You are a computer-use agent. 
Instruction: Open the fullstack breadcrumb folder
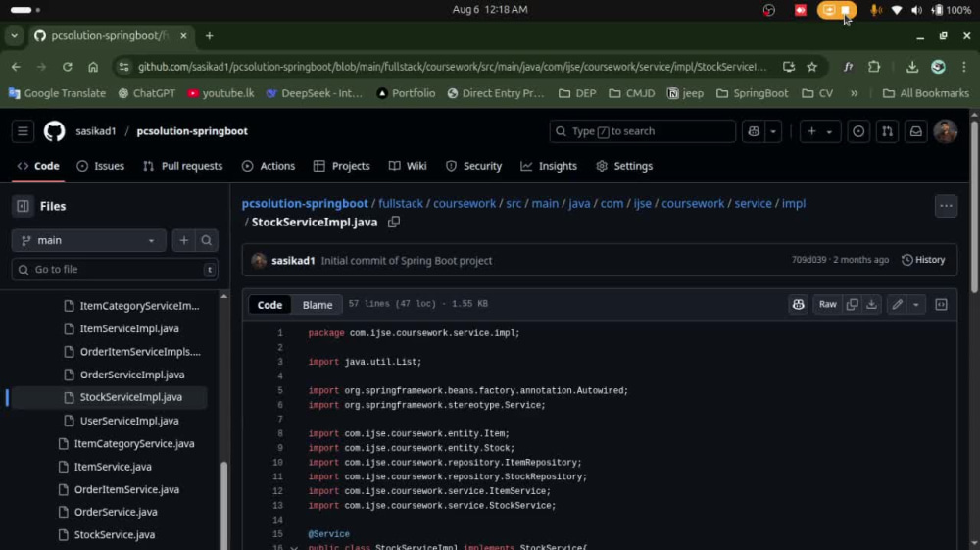(401, 203)
